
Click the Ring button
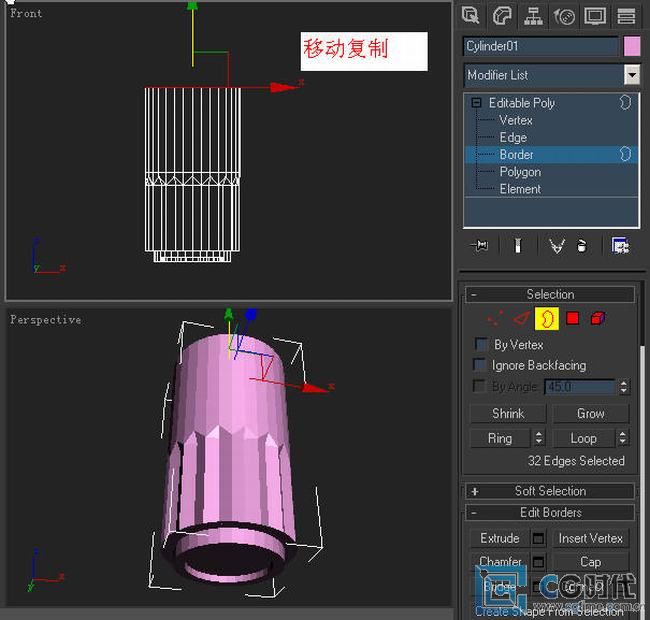pyautogui.click(x=500, y=438)
